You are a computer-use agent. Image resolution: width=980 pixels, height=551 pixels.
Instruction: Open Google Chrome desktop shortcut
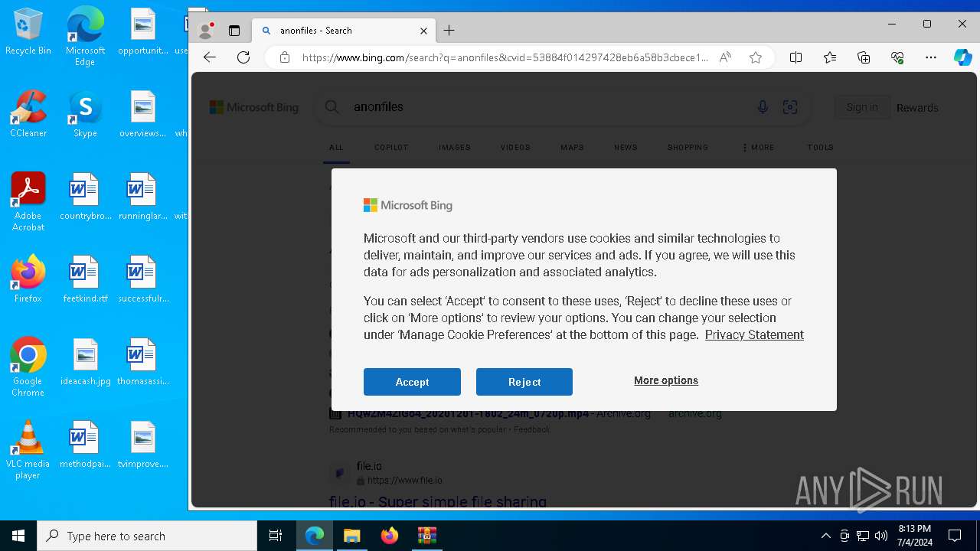[x=28, y=367]
